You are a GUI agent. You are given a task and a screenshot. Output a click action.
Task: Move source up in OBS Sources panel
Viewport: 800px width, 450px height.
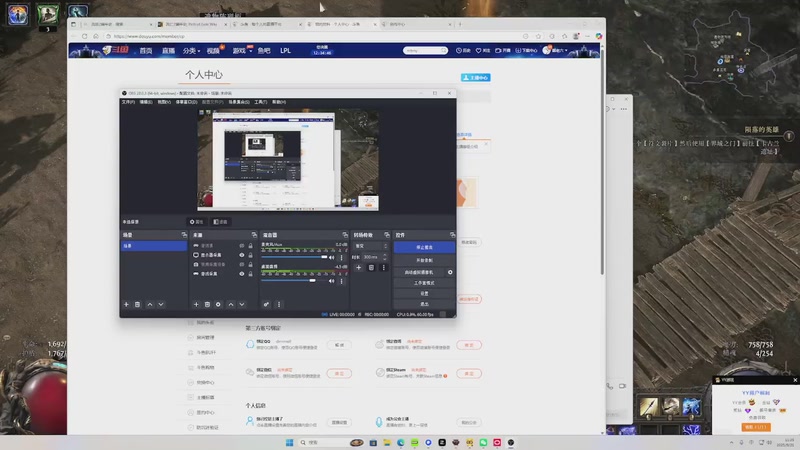point(231,305)
